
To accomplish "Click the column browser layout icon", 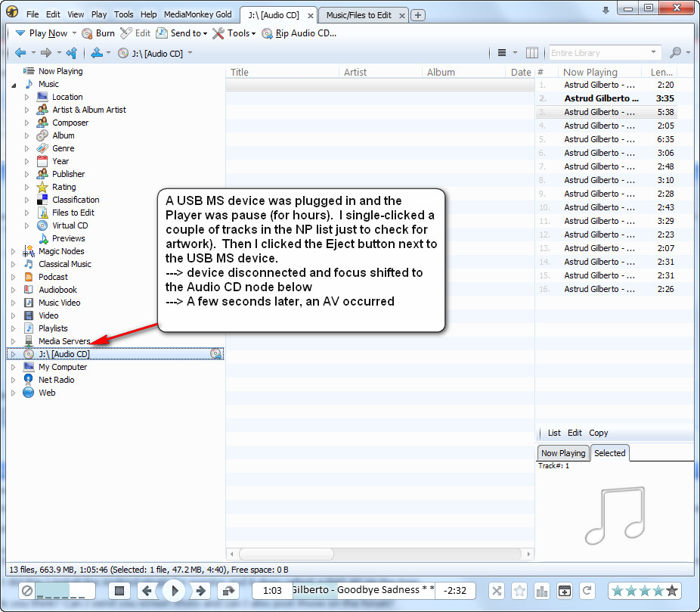I will pyautogui.click(x=532, y=53).
